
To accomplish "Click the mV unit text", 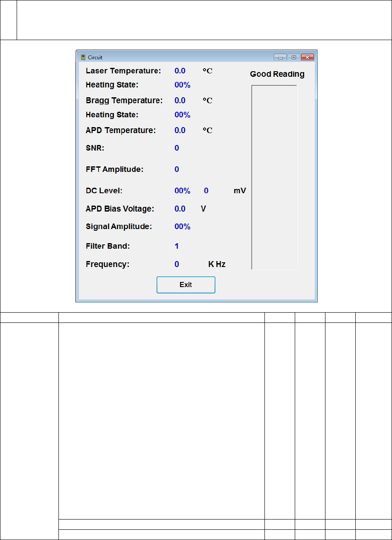I will (240, 191).
